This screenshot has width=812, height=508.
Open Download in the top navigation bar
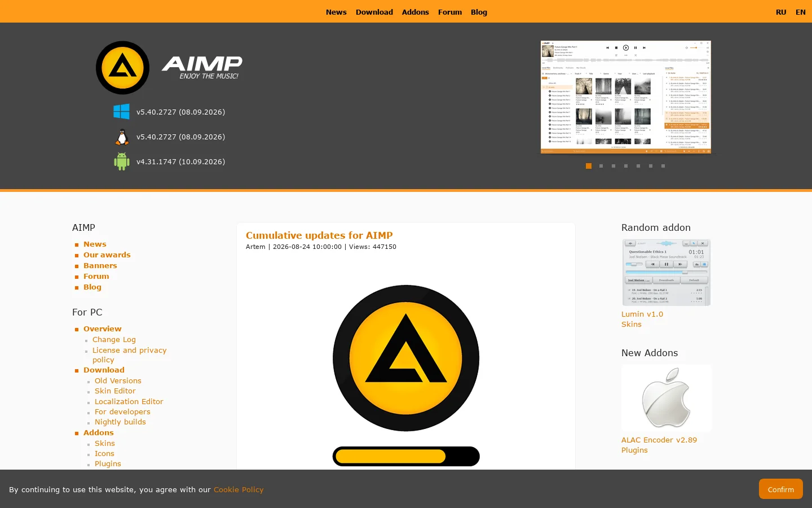click(x=374, y=12)
